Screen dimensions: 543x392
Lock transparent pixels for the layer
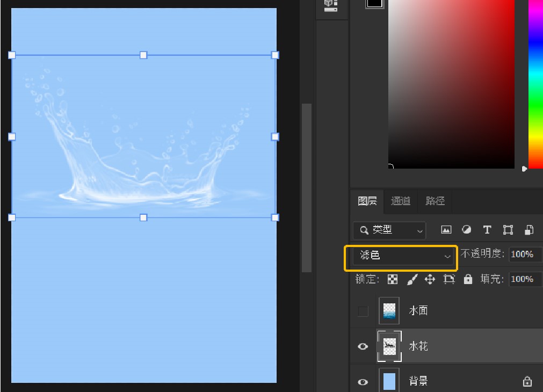tap(393, 279)
